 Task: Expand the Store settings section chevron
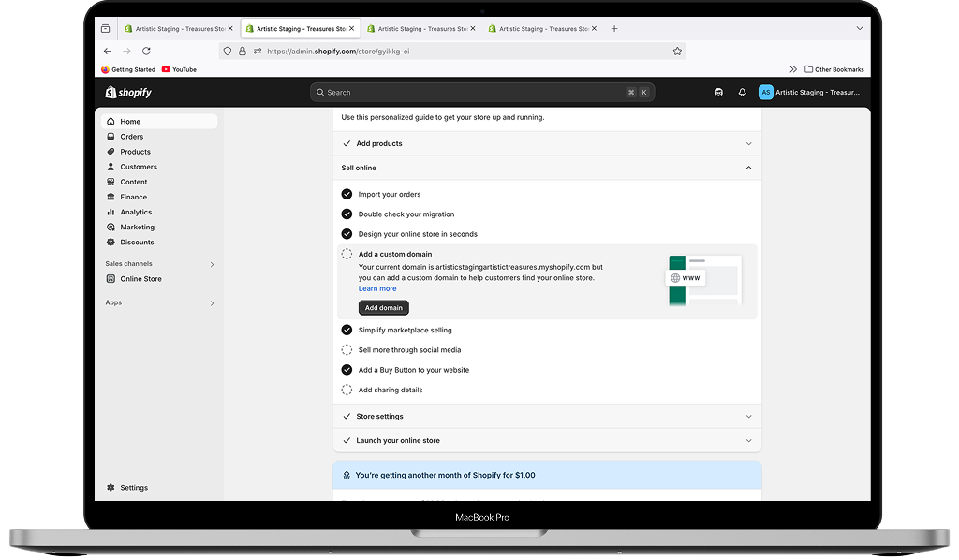tap(748, 417)
